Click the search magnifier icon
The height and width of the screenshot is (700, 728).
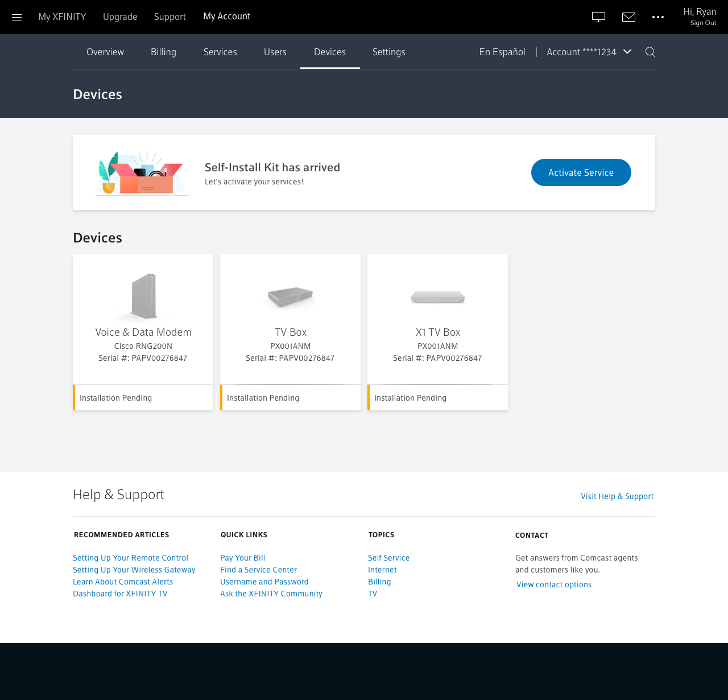[x=650, y=52]
